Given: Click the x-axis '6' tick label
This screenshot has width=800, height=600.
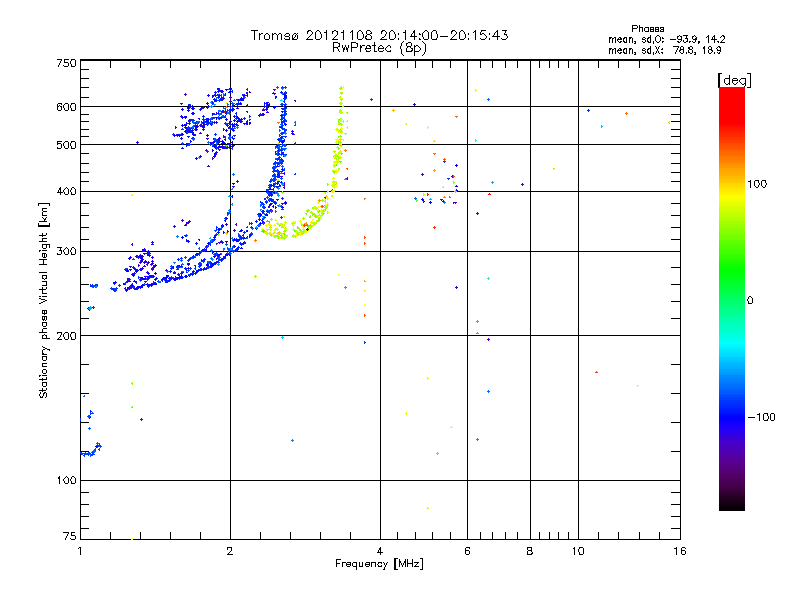Looking at the screenshot, I should point(467,551).
